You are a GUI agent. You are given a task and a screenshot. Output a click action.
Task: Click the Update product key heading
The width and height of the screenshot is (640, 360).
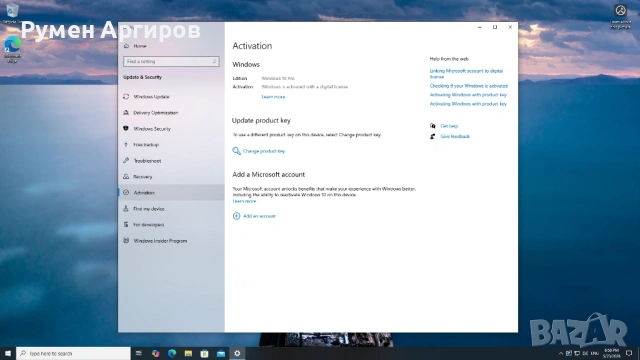[x=261, y=120]
